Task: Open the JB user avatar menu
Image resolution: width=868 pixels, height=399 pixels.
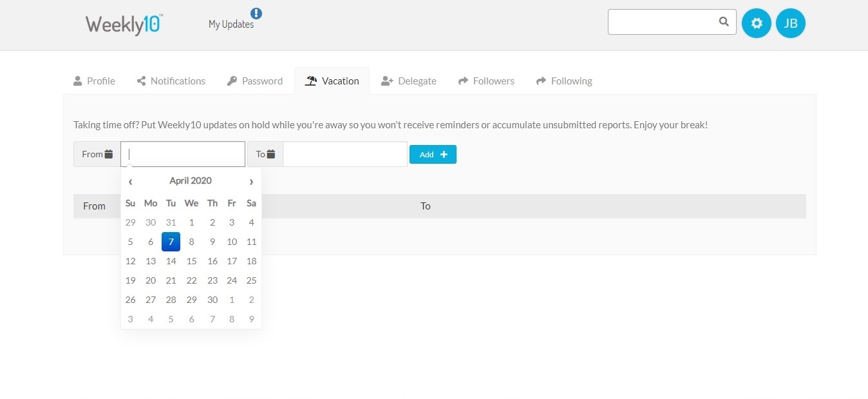Action: [791, 24]
